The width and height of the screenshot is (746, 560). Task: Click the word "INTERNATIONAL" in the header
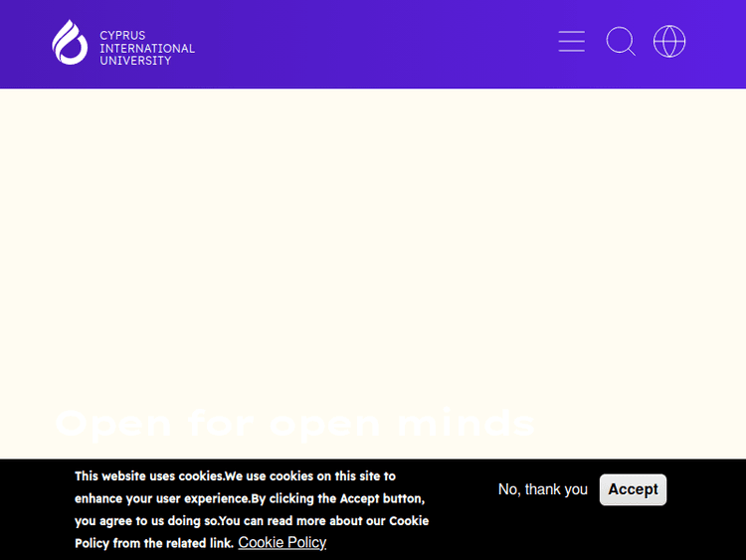click(147, 49)
